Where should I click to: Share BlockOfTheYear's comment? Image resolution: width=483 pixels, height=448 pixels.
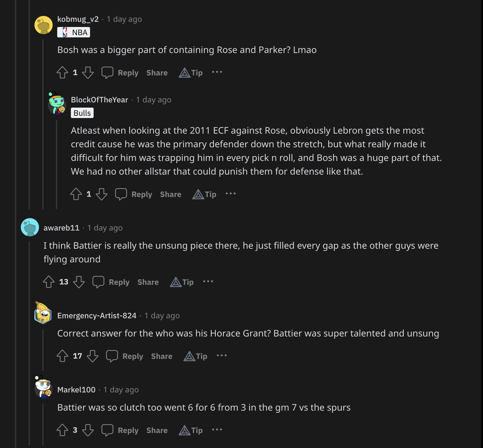click(x=171, y=194)
